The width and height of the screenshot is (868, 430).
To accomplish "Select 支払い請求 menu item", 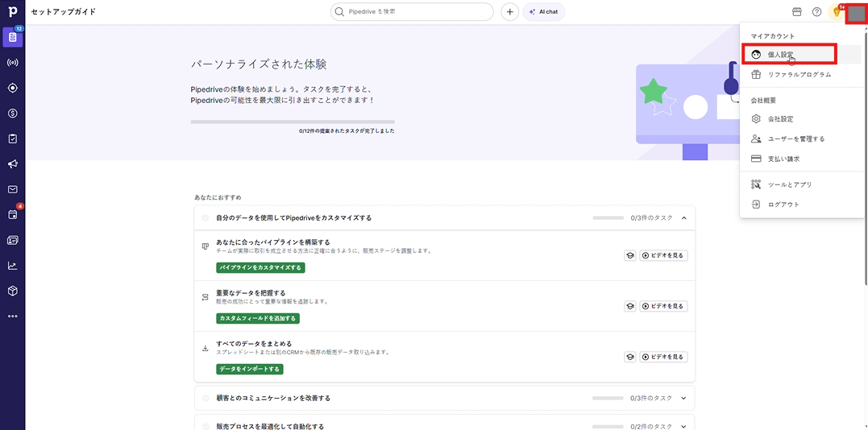I will tap(802, 159).
